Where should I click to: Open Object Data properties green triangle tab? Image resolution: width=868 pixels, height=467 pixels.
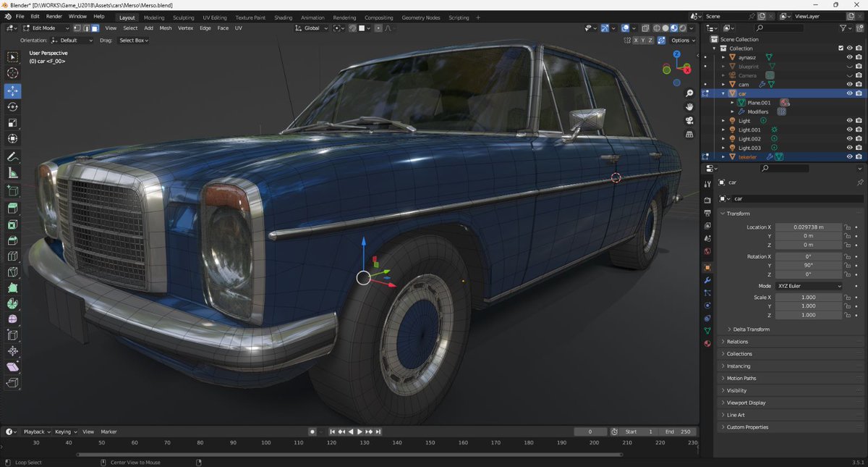(x=707, y=331)
